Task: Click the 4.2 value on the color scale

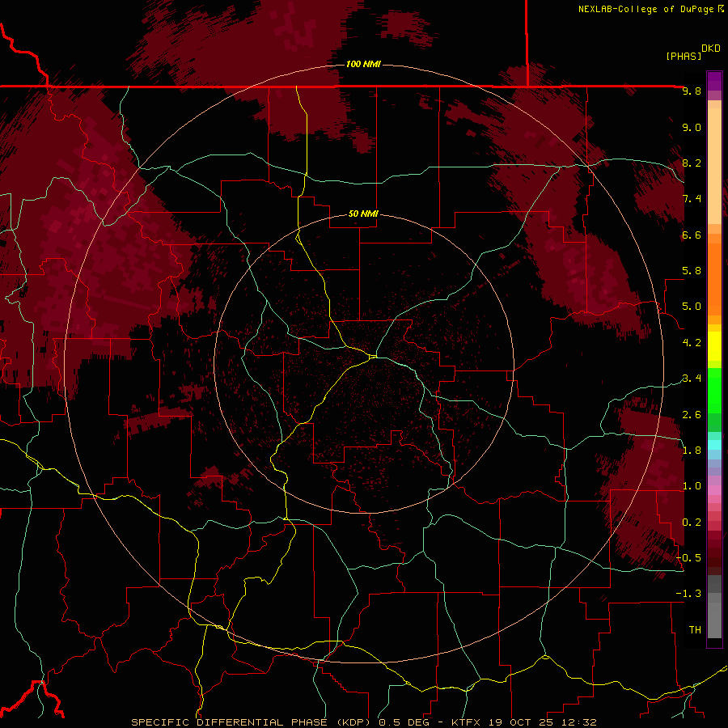Action: click(x=692, y=343)
